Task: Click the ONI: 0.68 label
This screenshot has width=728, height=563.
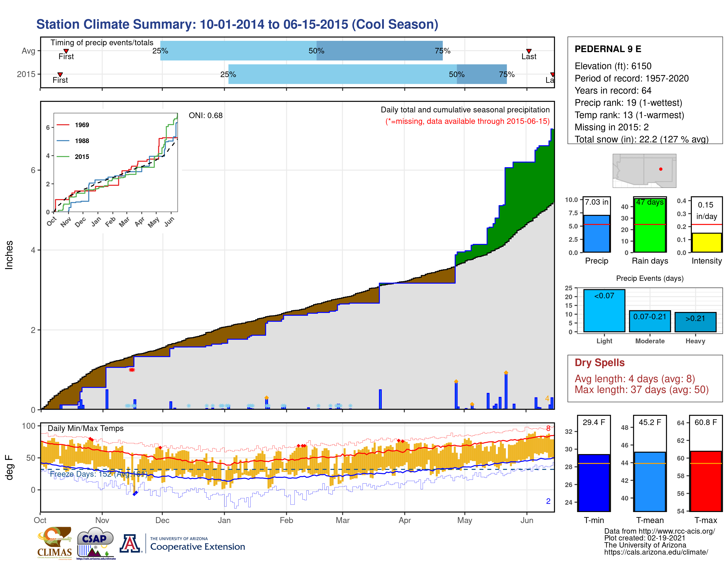Action: 206,115
